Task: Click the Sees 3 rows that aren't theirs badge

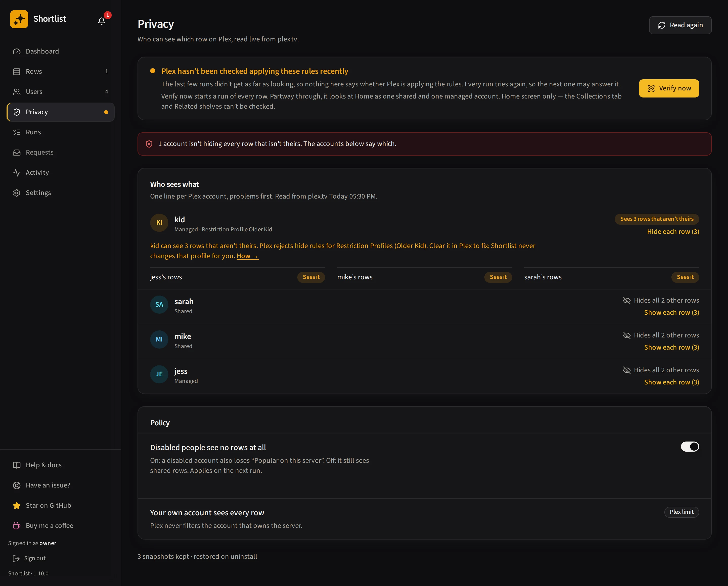Action: 657,219
